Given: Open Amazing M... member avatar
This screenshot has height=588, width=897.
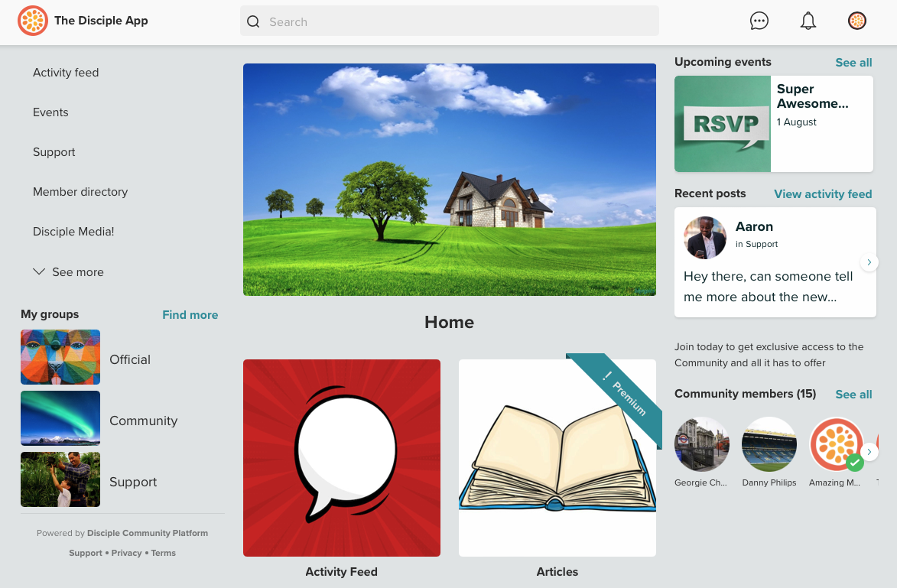Looking at the screenshot, I should tap(837, 444).
